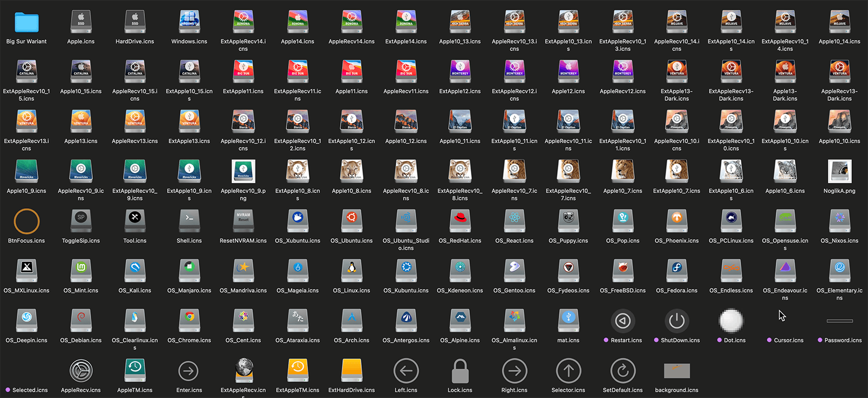The width and height of the screenshot is (868, 398).
Task: Click the Shell.icns terminal icon
Action: tap(189, 221)
